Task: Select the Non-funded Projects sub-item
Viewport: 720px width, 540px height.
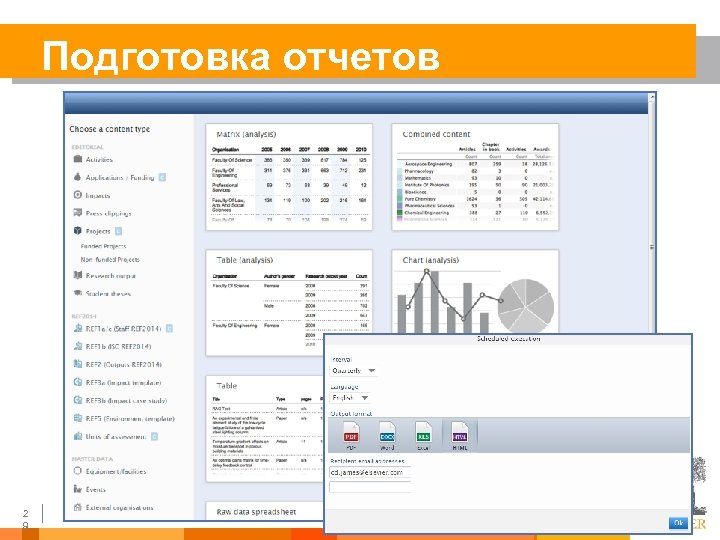Action: [110, 259]
